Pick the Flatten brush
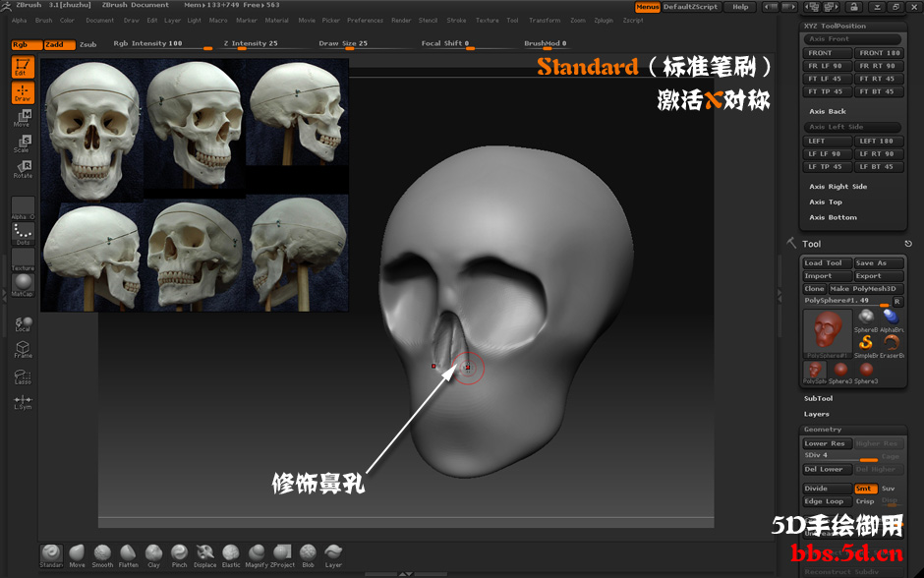This screenshot has width=924, height=578. [128, 555]
